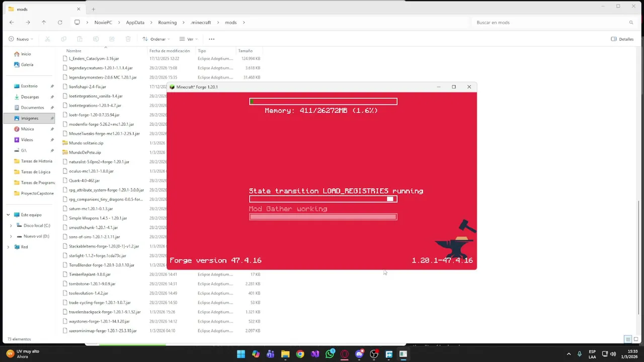Open the Ver view dropdown
Viewport: 644px width, 362px height.
tap(188, 39)
